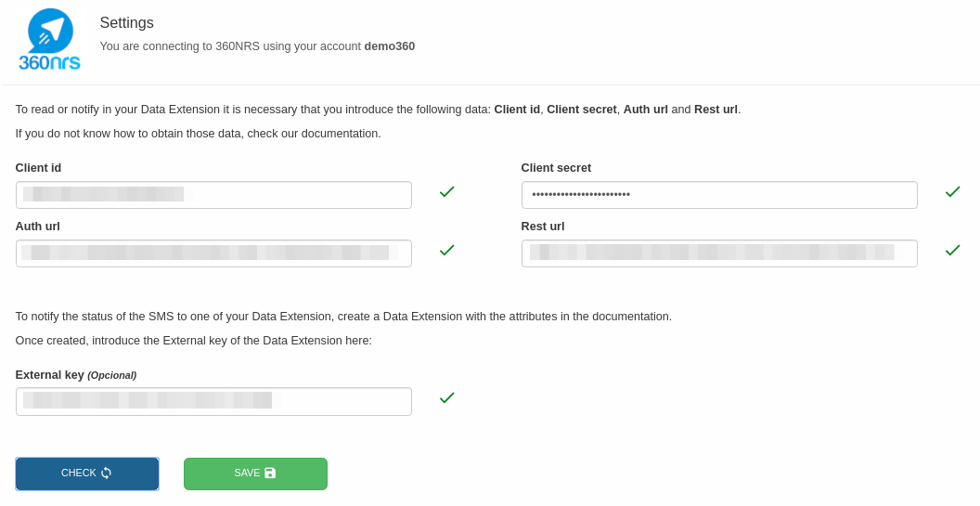The image size is (980, 506).
Task: Focus the Client secret password field
Action: tap(719, 195)
